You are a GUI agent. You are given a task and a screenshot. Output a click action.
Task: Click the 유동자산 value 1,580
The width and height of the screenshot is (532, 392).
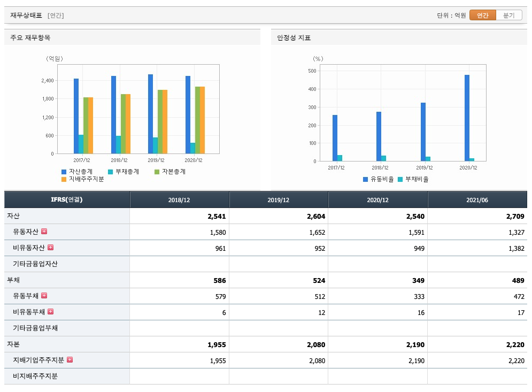(x=218, y=233)
